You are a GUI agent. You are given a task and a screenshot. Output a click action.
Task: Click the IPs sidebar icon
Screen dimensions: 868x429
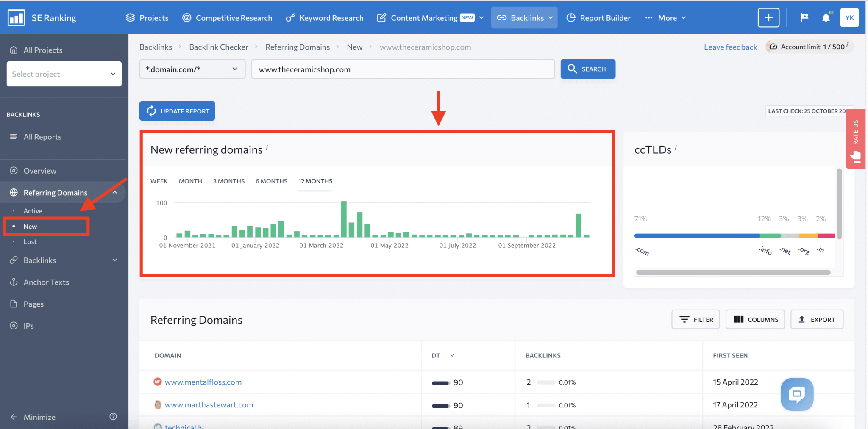click(14, 326)
